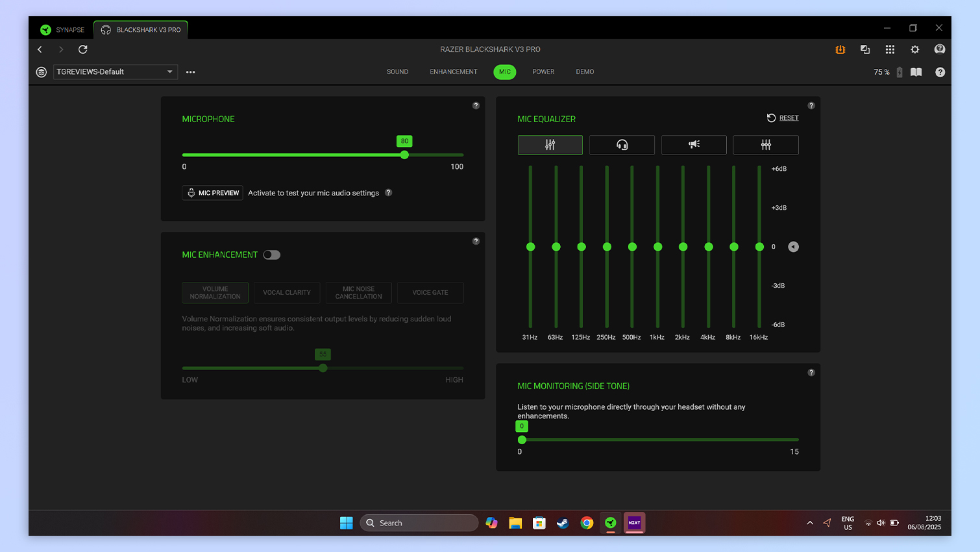Open the feedback chat icon
This screenshot has height=552, width=980.
coord(940,49)
